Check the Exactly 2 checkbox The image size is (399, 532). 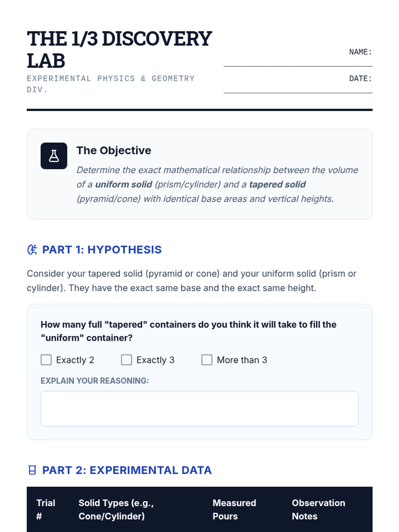click(x=46, y=360)
